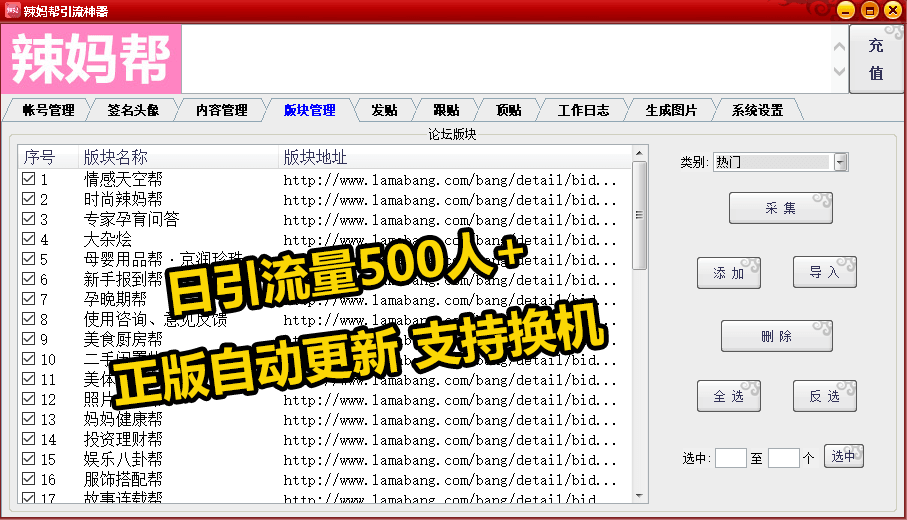Viewport: 907px width, 520px height.
Task: Uncheck row 16 服饰搭配帮 checkbox
Action: click(28, 479)
